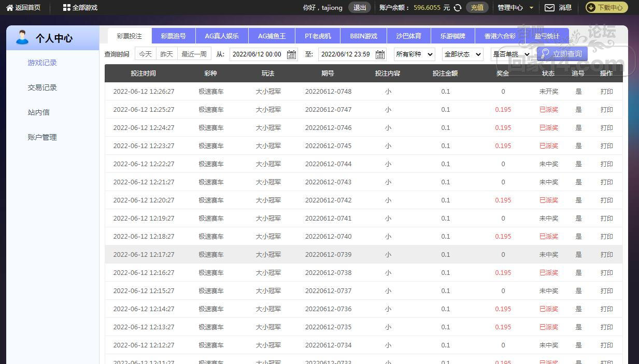The image size is (639, 364).
Task: Open the end date calendar icon
Action: pyautogui.click(x=380, y=54)
